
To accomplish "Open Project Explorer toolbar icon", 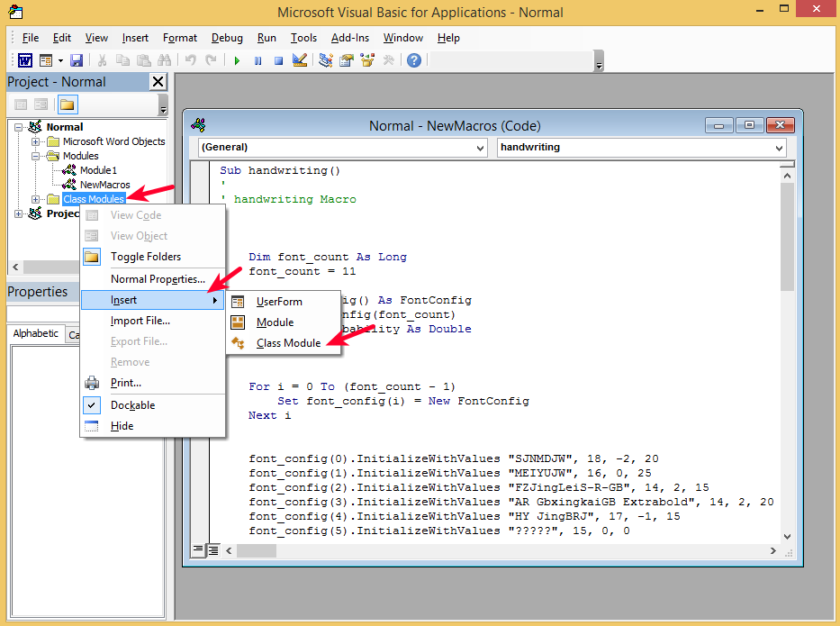I will pos(325,60).
